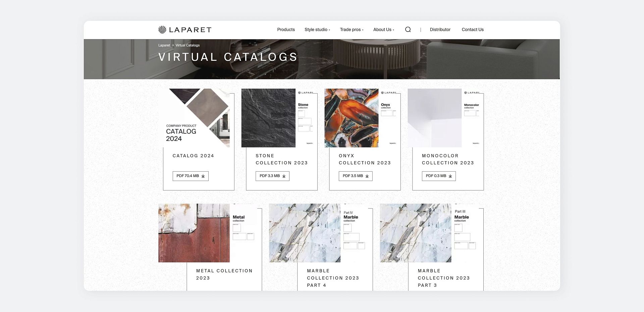Open Marble Collection 2023 Part 4 title
Viewport: 644px width, 312px height.
tap(333, 278)
